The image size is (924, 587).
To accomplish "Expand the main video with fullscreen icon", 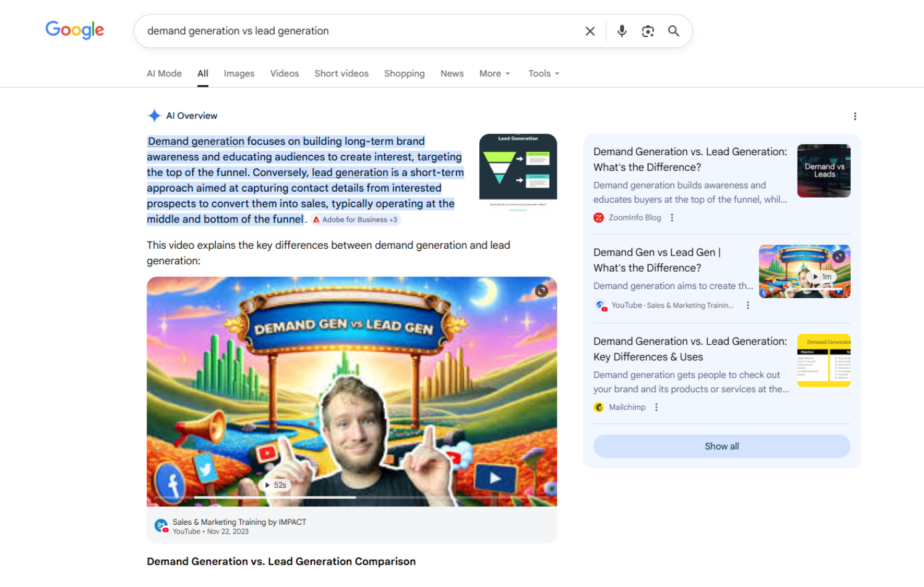I will click(541, 291).
